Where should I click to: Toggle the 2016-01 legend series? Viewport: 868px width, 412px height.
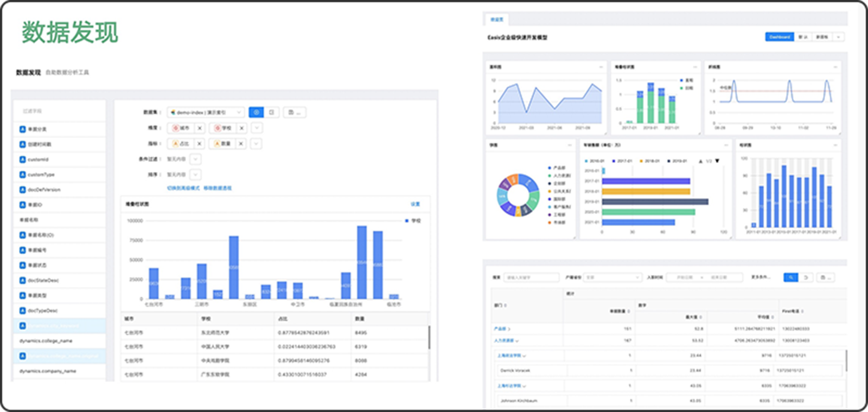click(x=594, y=161)
